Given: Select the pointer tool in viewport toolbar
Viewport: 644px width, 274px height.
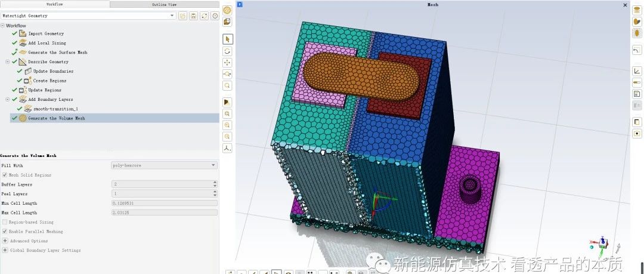Looking at the screenshot, I should click(228, 39).
